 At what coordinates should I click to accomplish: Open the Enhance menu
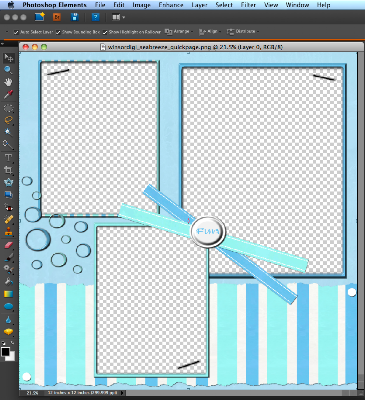click(171, 5)
